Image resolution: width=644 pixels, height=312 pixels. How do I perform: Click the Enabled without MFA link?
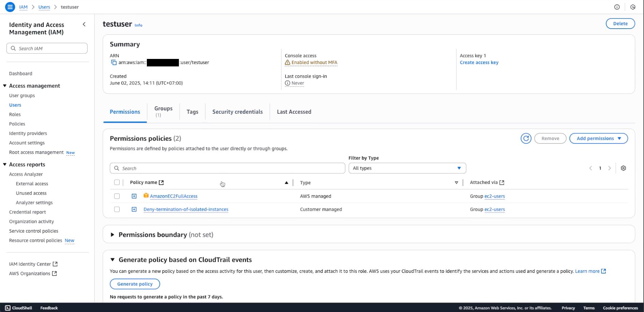click(314, 63)
